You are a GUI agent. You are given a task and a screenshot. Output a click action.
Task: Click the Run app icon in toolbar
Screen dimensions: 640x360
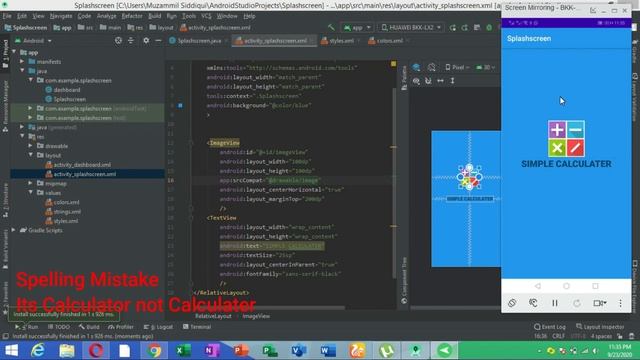[453, 27]
